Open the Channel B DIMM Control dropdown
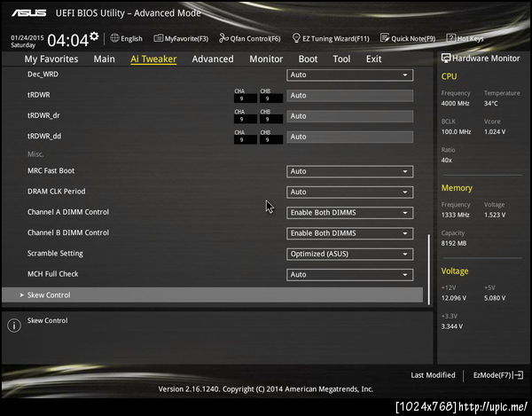Viewport: 532px width, 416px height. [350, 233]
